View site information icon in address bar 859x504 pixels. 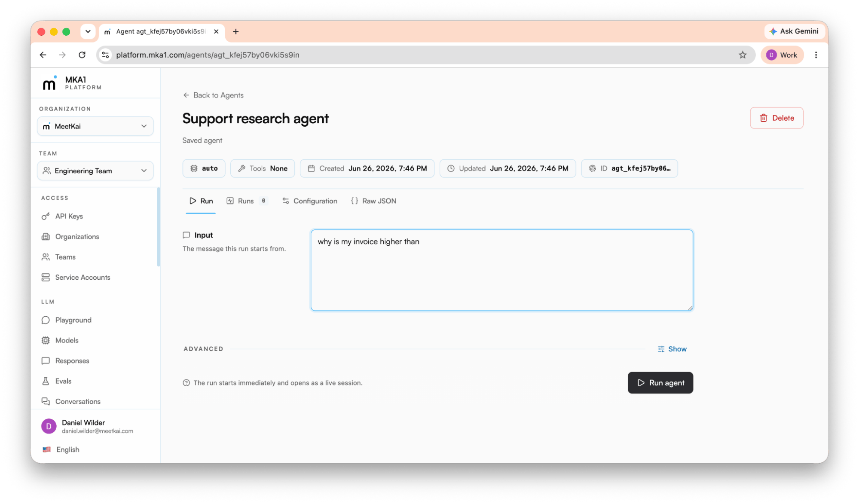coord(105,55)
